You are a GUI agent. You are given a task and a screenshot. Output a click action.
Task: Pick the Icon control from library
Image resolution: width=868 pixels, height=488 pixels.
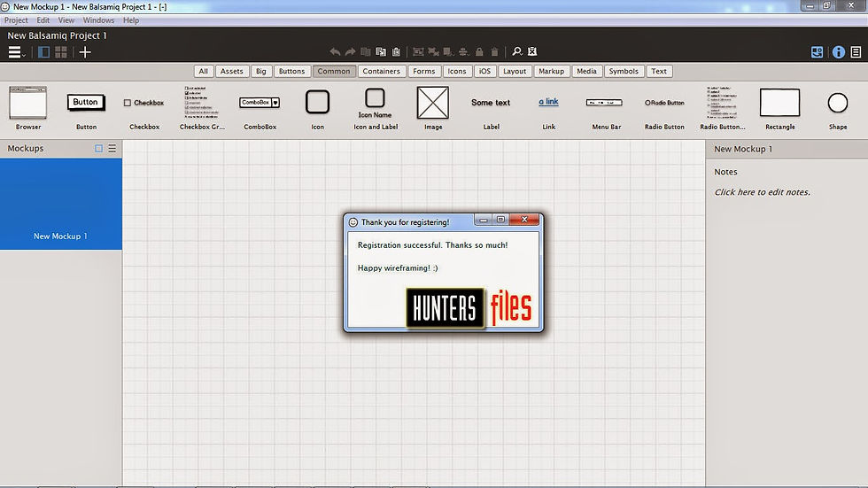pyautogui.click(x=317, y=108)
